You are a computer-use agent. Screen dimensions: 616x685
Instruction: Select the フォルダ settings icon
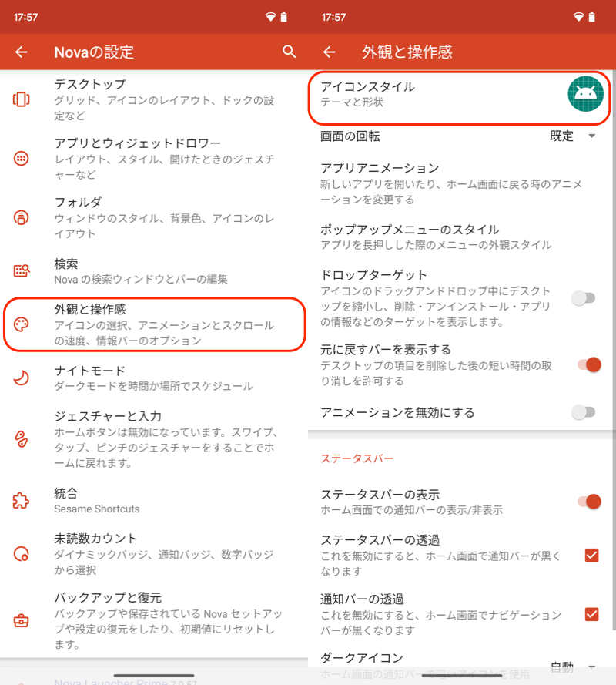pyautogui.click(x=22, y=217)
